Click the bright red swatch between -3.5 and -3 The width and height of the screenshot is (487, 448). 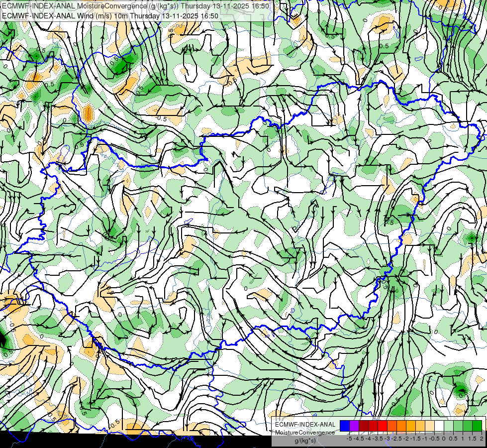point(383,426)
